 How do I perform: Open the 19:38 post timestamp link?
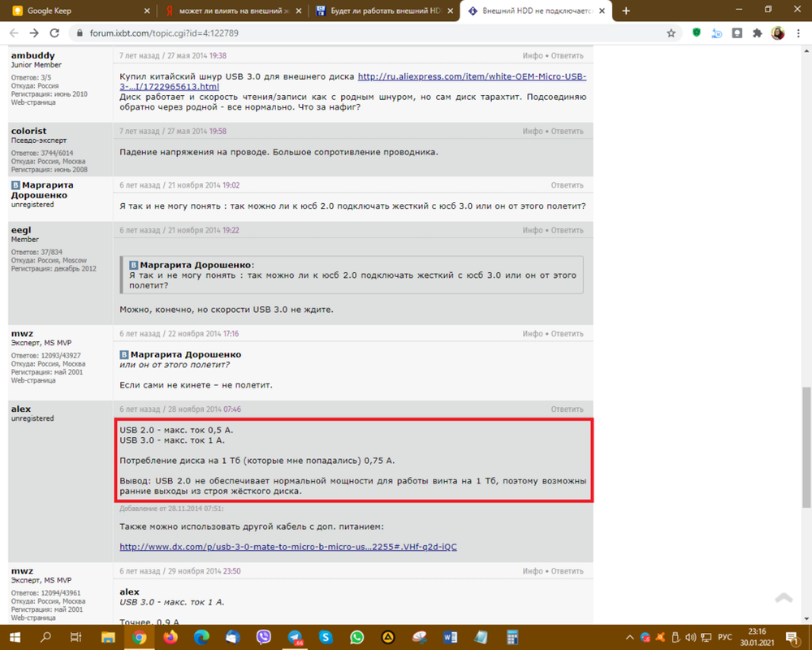click(218, 56)
